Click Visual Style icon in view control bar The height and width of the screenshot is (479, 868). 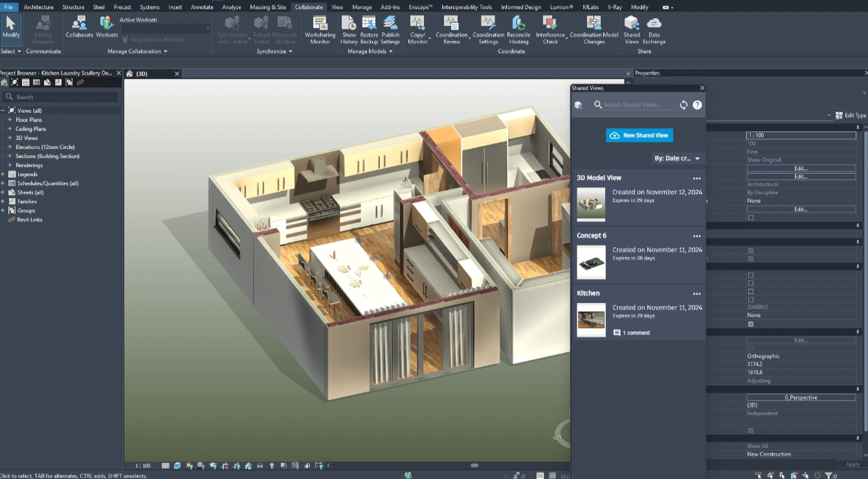point(177,465)
